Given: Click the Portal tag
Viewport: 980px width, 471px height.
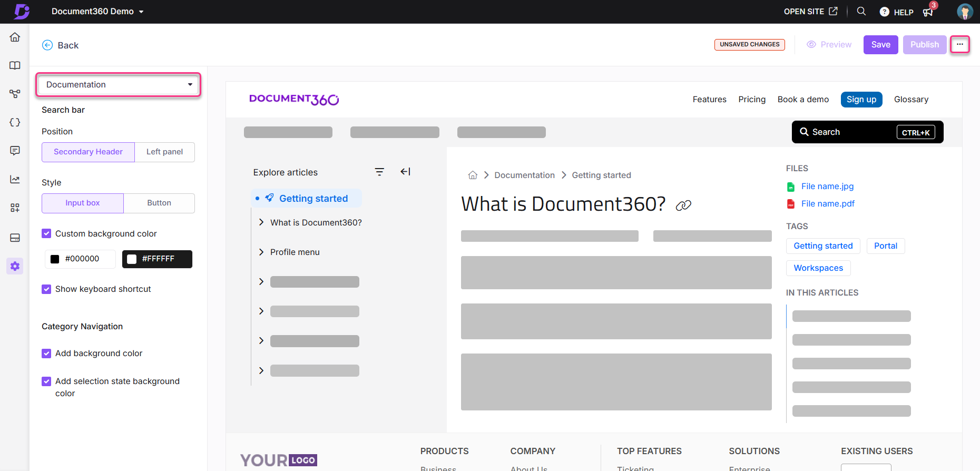Looking at the screenshot, I should point(886,246).
